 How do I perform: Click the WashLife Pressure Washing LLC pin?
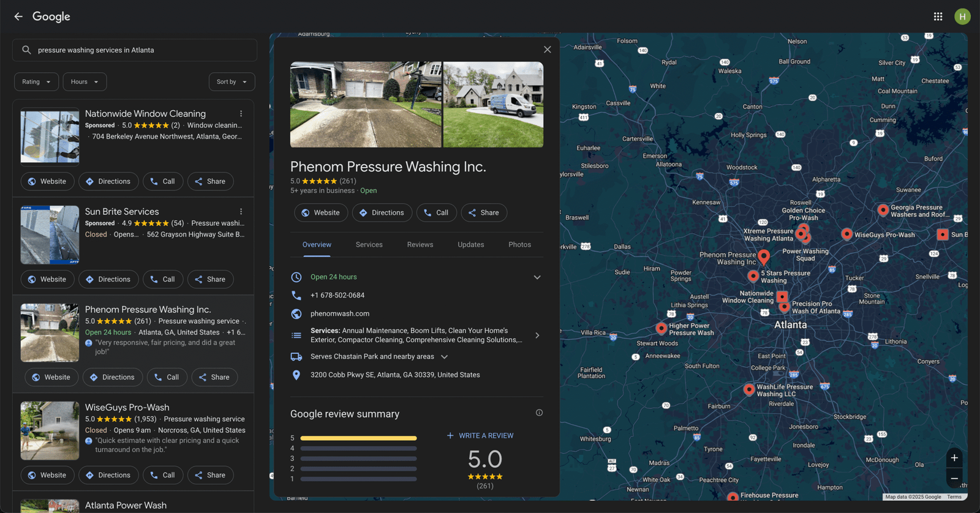pyautogui.click(x=749, y=389)
